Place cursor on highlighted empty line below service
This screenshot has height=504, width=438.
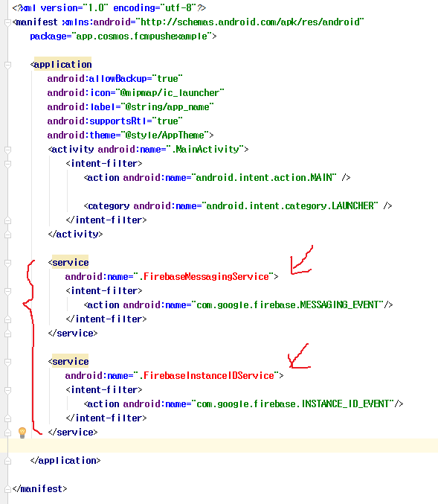click(219, 445)
